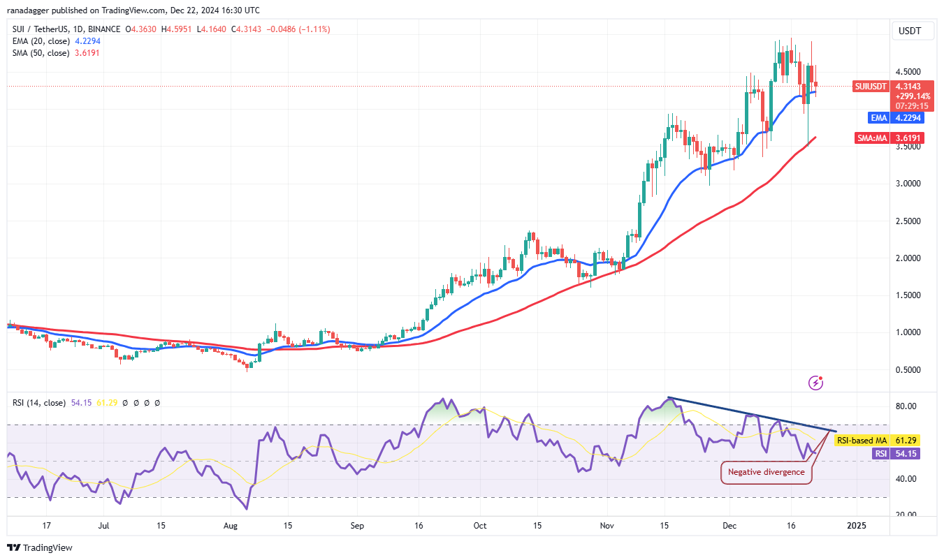Click the purple lightning bolt event icon
This screenshot has height=560, width=944.
point(815,383)
